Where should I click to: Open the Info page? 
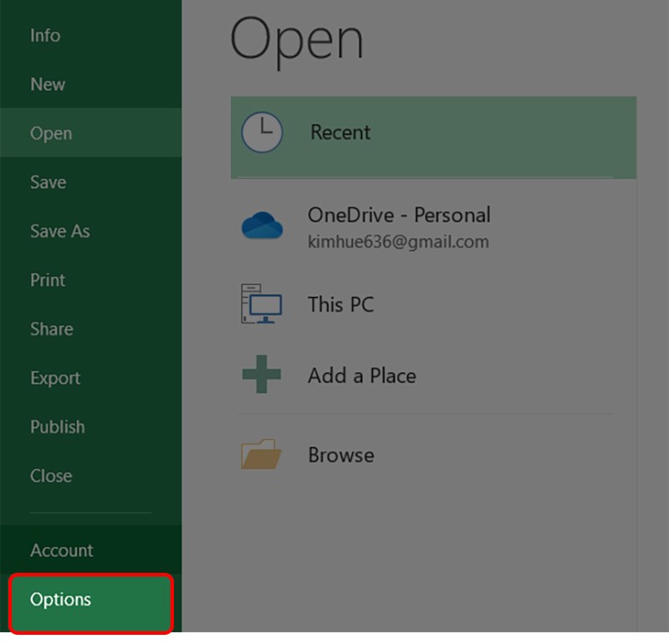90,35
